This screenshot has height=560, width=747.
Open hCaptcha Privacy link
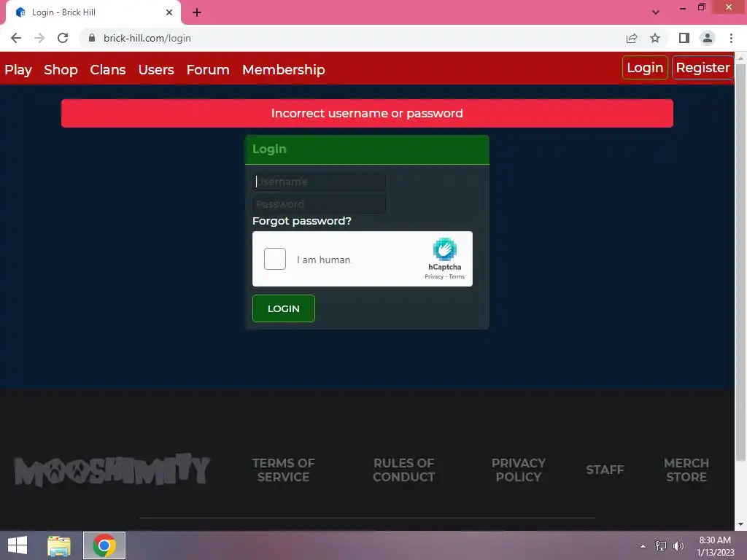pyautogui.click(x=433, y=276)
